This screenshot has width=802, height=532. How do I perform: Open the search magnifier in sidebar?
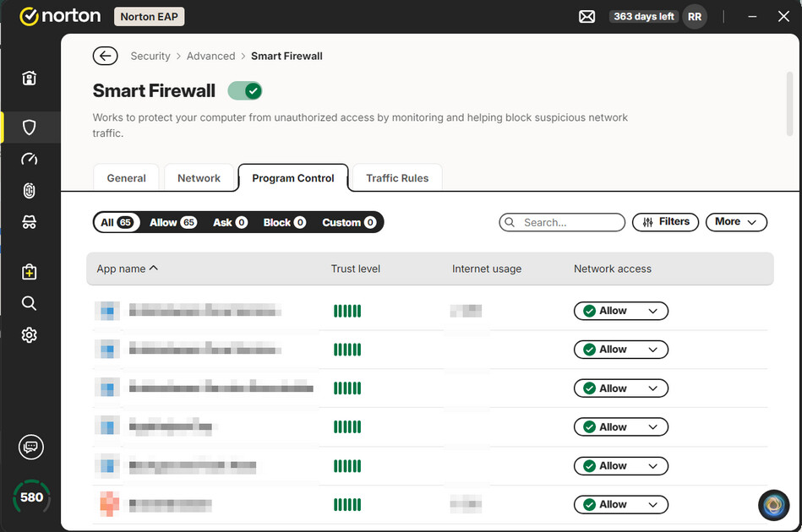[x=29, y=303]
